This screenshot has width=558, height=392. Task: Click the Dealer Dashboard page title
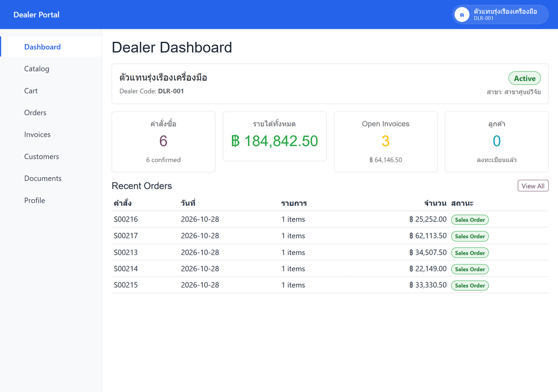(172, 47)
